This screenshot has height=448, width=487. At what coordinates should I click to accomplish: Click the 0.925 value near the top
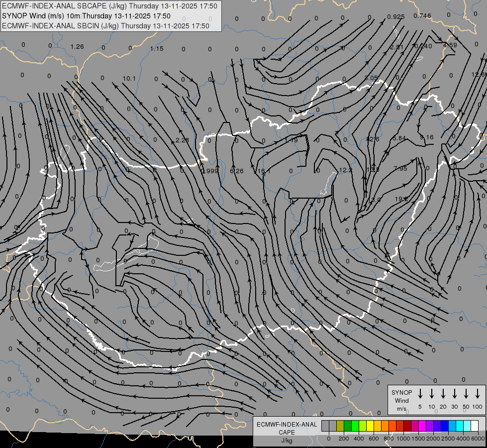[395, 16]
